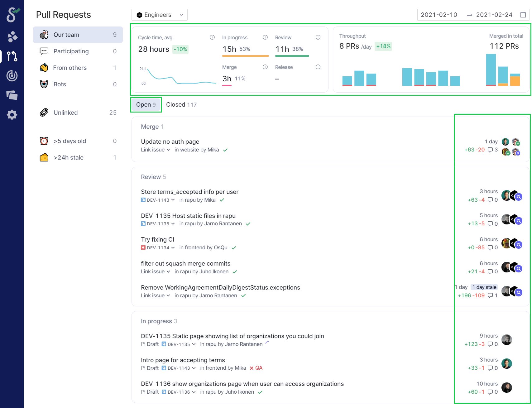This screenshot has height=408, width=532.
Task: Switch to the Closed 117 tab
Action: pyautogui.click(x=181, y=105)
